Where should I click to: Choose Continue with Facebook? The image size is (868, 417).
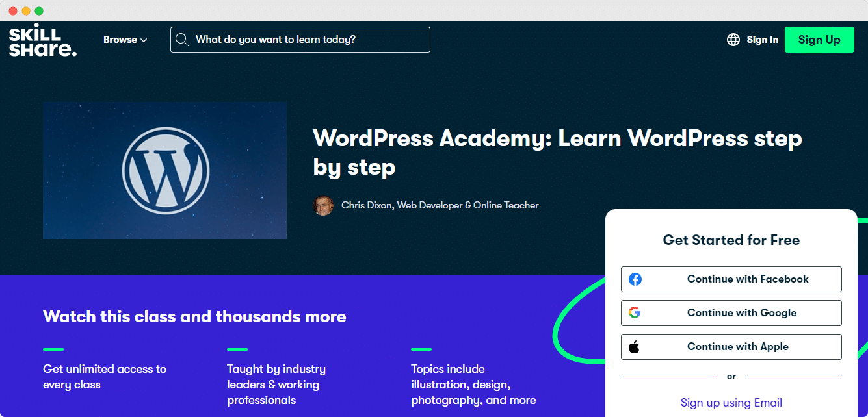point(731,279)
